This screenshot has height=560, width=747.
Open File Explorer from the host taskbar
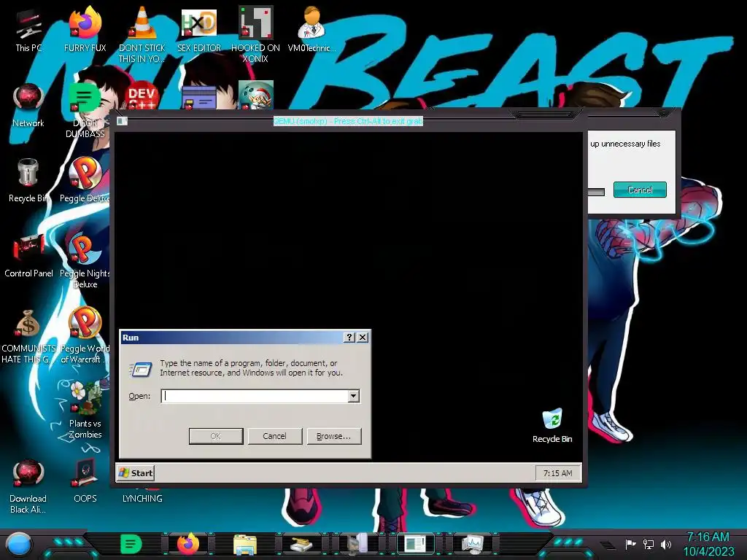pyautogui.click(x=245, y=545)
